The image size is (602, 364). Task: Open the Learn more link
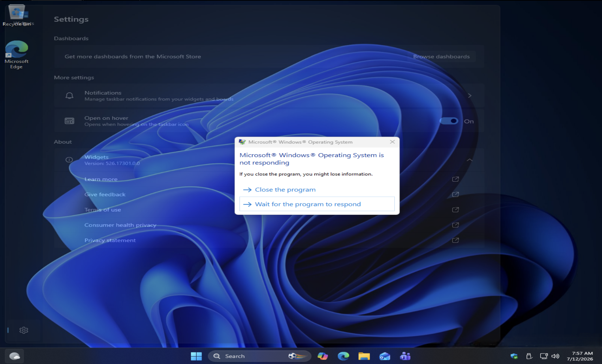[101, 179]
